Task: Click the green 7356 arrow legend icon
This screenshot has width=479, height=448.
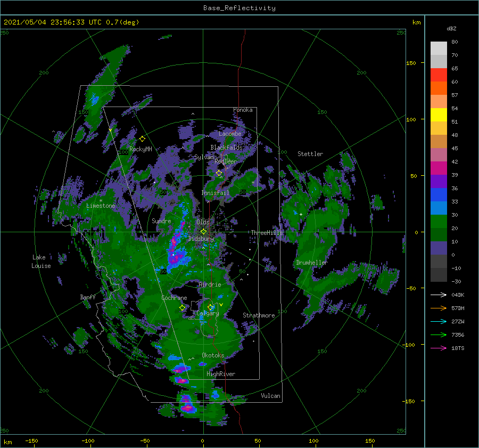Action: click(x=439, y=335)
